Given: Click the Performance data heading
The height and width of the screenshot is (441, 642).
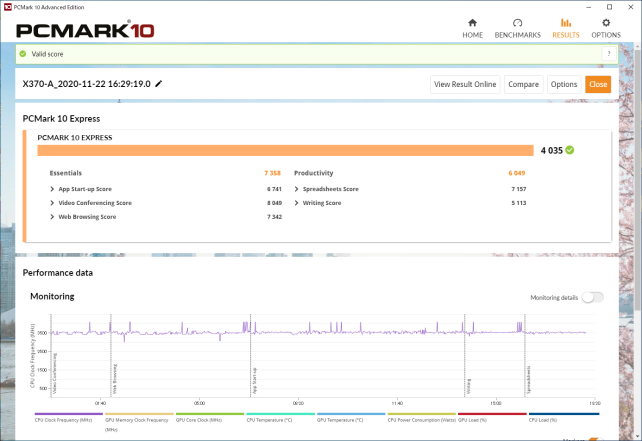Looking at the screenshot, I should 58,273.
